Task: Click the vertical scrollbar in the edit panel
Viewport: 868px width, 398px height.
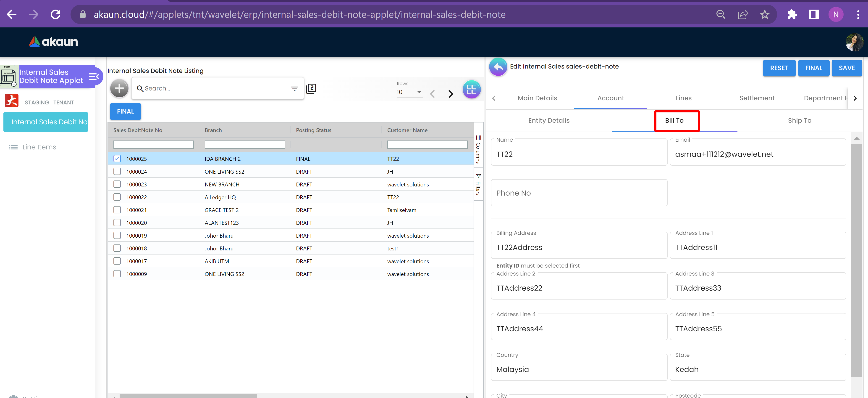Action: coord(856,260)
